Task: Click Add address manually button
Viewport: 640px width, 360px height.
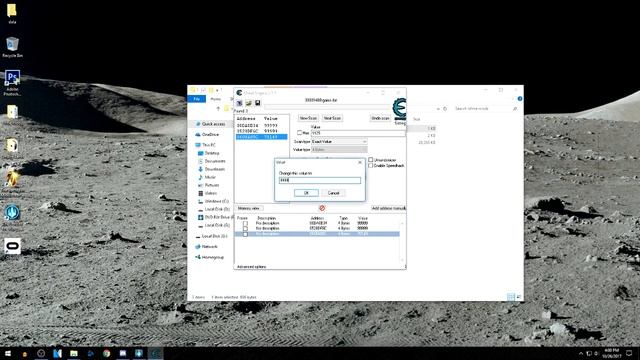Action: click(388, 208)
